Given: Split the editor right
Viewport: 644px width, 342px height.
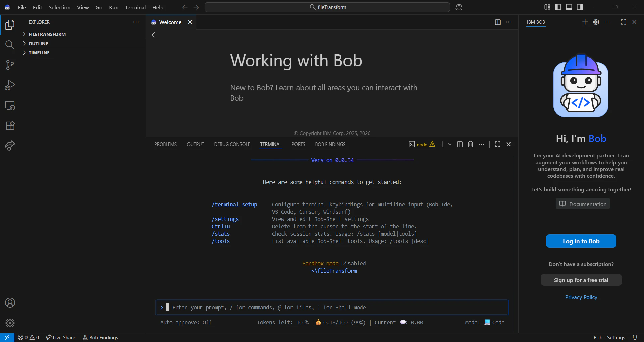Looking at the screenshot, I should [498, 22].
